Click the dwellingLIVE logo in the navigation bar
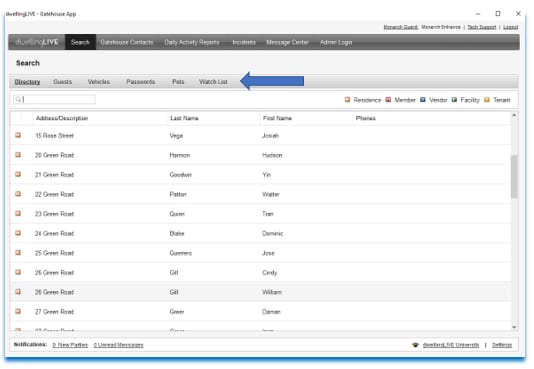The image size is (534, 369). point(37,42)
